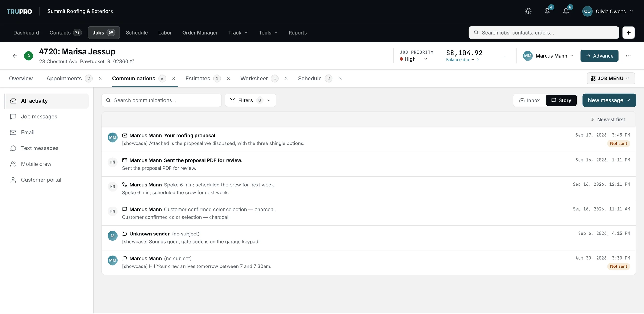The height and width of the screenshot is (314, 644).
Task: Open the address external link icon
Action: pos(132,62)
